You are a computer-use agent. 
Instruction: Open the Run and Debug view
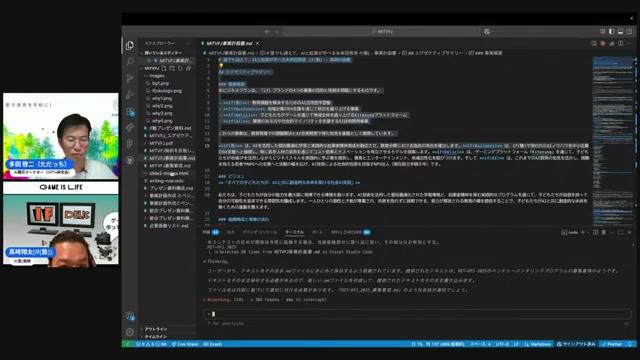pyautogui.click(x=130, y=95)
